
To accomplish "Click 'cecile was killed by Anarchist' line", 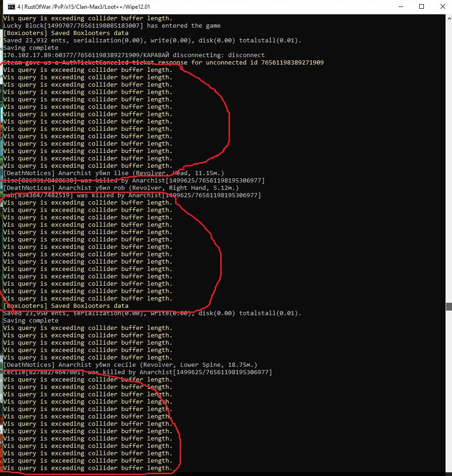I will [137, 372].
